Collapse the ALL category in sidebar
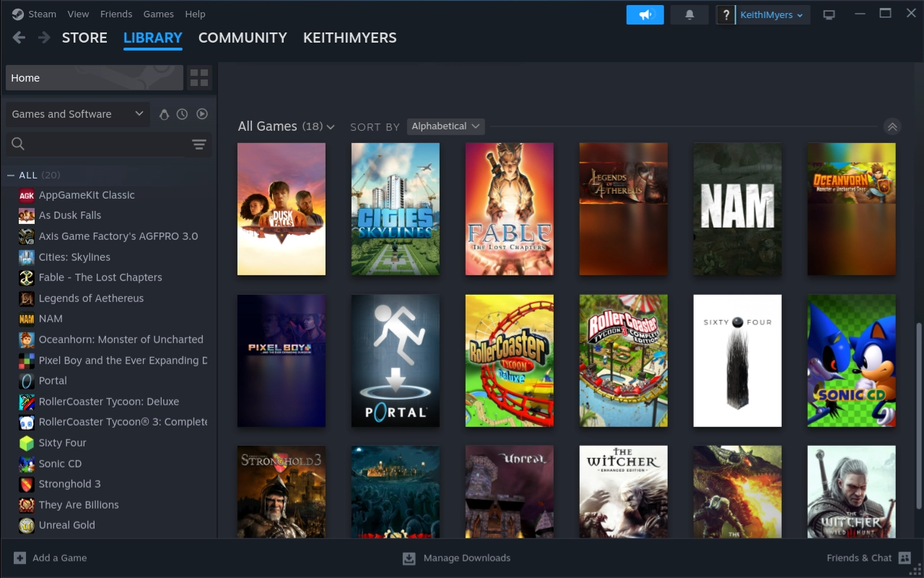 pos(11,175)
